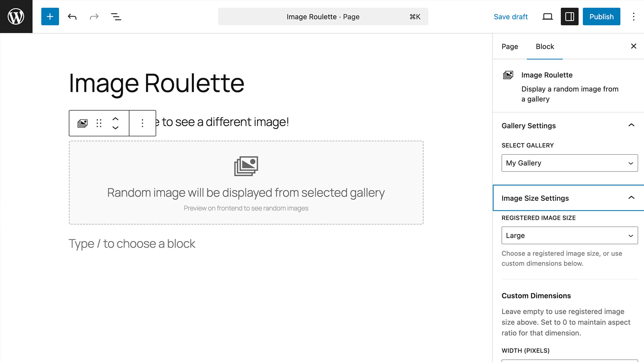The image size is (644, 362).
Task: Click the desktop preview view icon
Action: click(547, 16)
